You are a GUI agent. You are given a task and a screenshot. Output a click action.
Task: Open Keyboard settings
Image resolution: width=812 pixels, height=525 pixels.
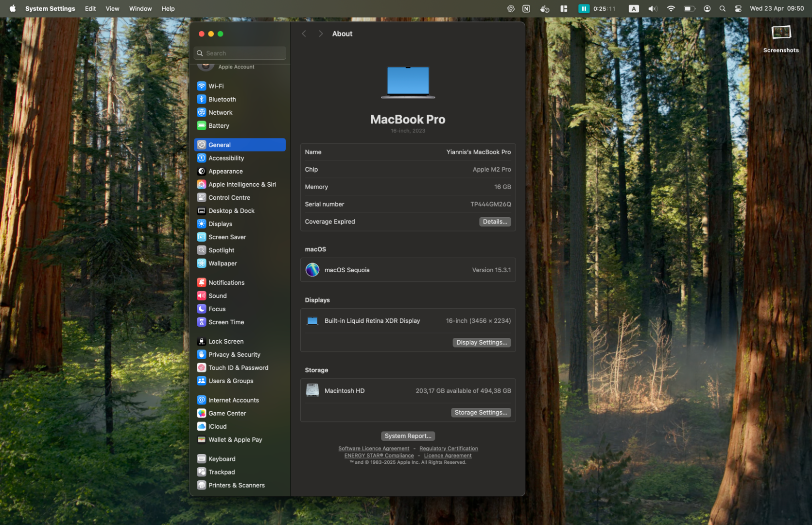click(240, 459)
